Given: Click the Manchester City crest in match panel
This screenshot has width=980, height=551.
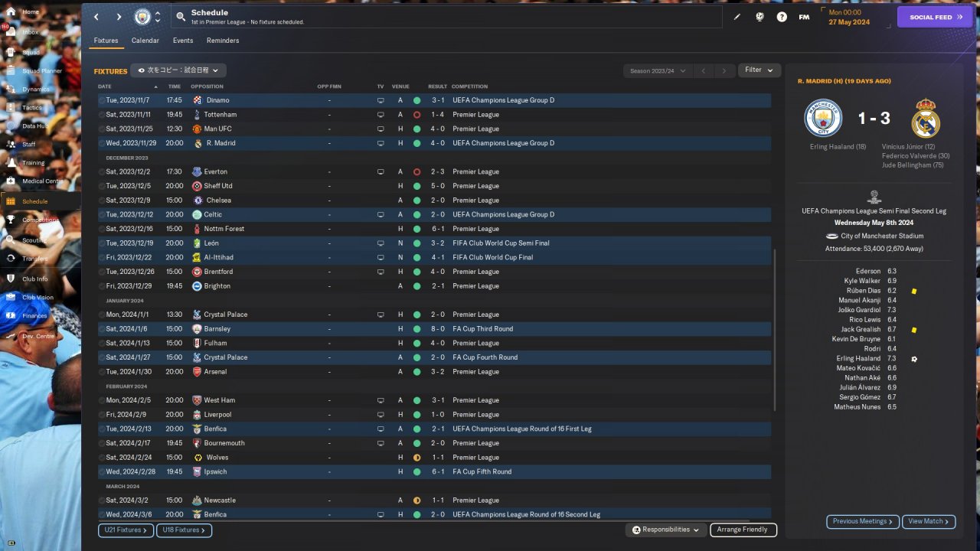Looking at the screenshot, I should (823, 119).
